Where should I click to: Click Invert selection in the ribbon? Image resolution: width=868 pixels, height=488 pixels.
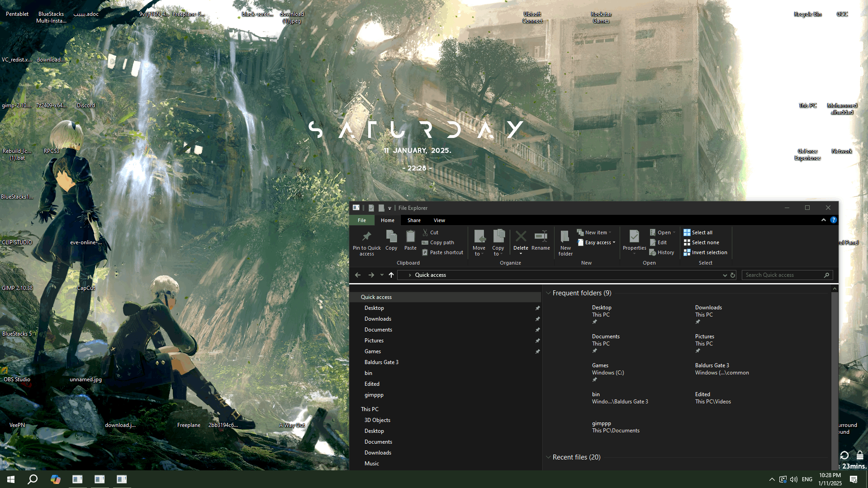[705, 252]
